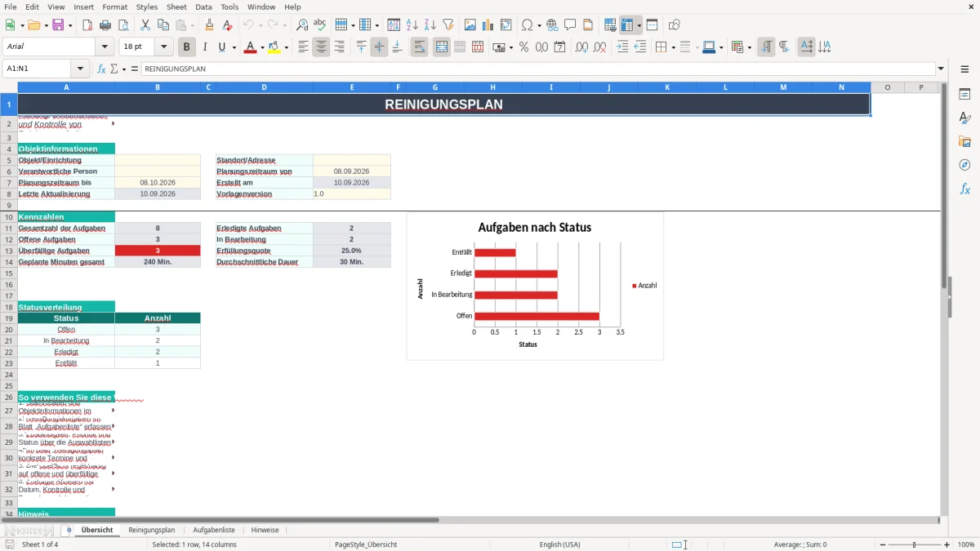Viewport: 980px width, 551px height.
Task: Select column header K
Action: [x=667, y=87]
